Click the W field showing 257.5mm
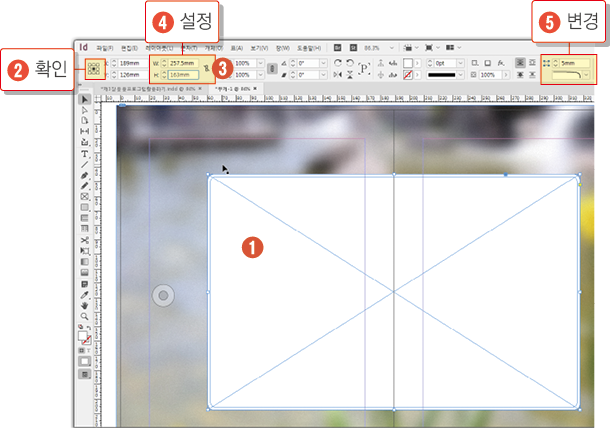The image size is (610, 428). point(184,63)
